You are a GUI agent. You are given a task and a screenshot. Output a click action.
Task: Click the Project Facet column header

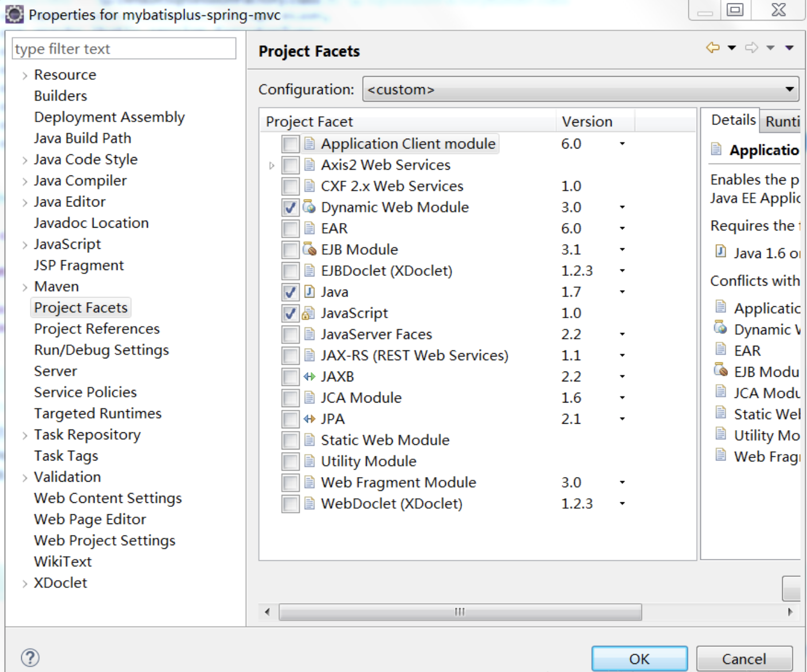pyautogui.click(x=407, y=122)
